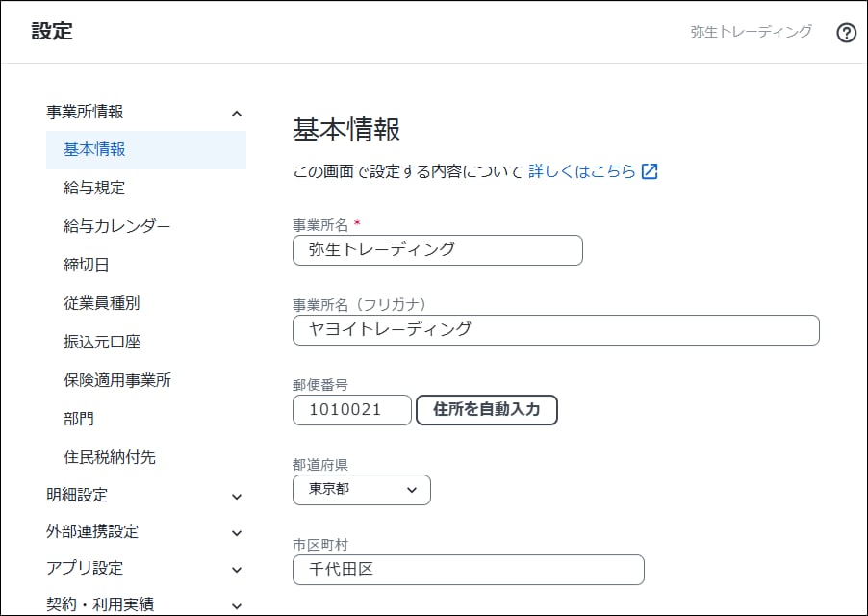
Task: Navigate to 保険適用事業所
Action: tap(116, 380)
